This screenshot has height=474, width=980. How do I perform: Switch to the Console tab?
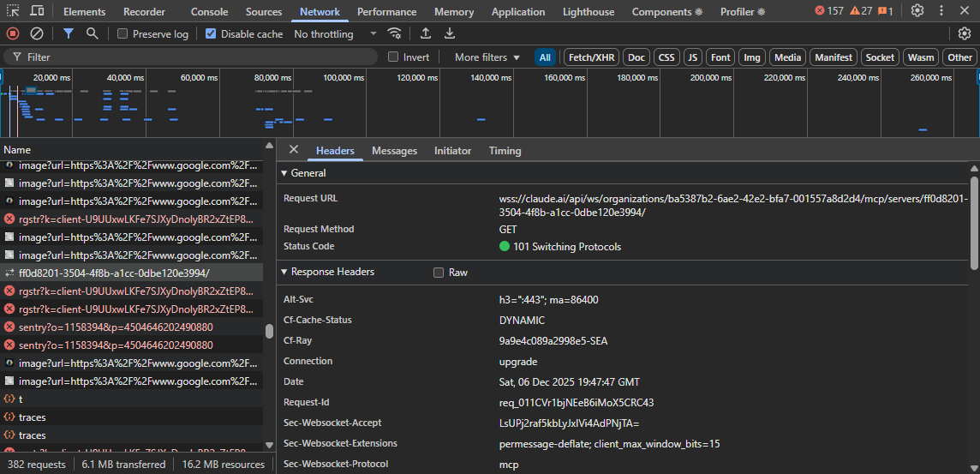coord(209,12)
